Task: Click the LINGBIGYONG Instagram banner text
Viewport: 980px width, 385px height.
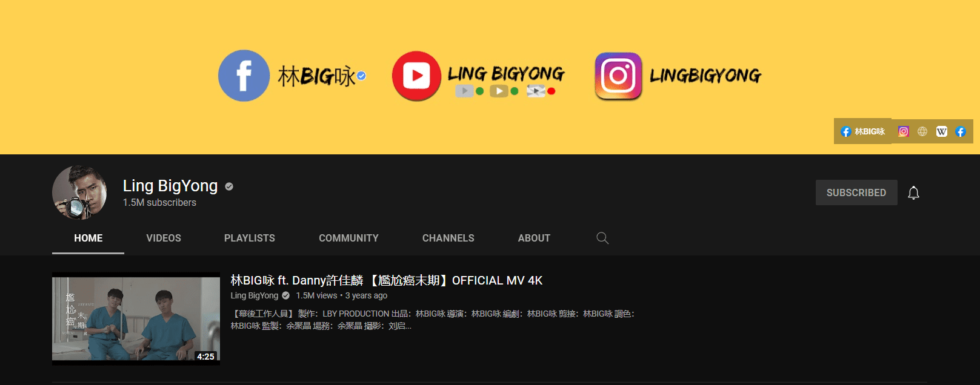Action: click(705, 76)
